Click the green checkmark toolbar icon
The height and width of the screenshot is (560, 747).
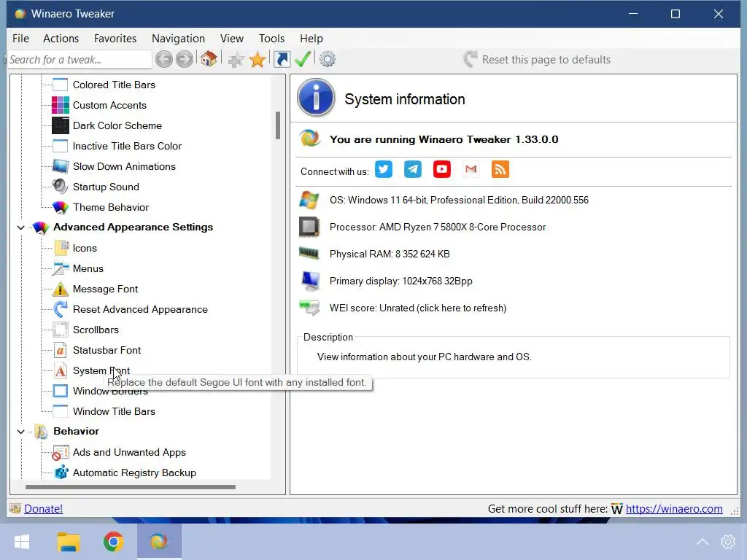pyautogui.click(x=303, y=59)
